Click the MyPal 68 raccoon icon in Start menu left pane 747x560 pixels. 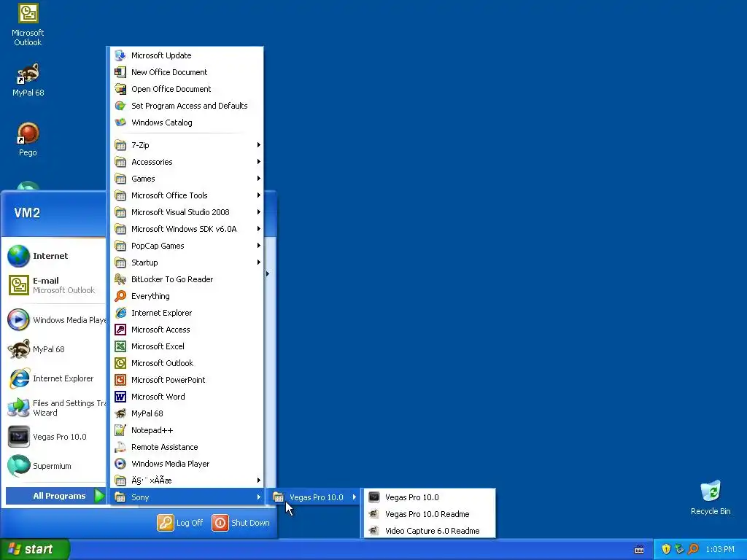(x=18, y=349)
